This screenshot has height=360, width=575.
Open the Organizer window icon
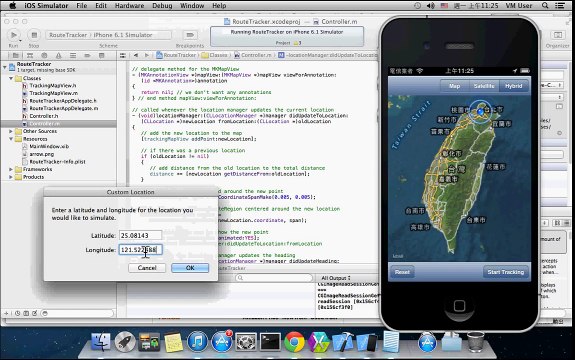pos(558,35)
